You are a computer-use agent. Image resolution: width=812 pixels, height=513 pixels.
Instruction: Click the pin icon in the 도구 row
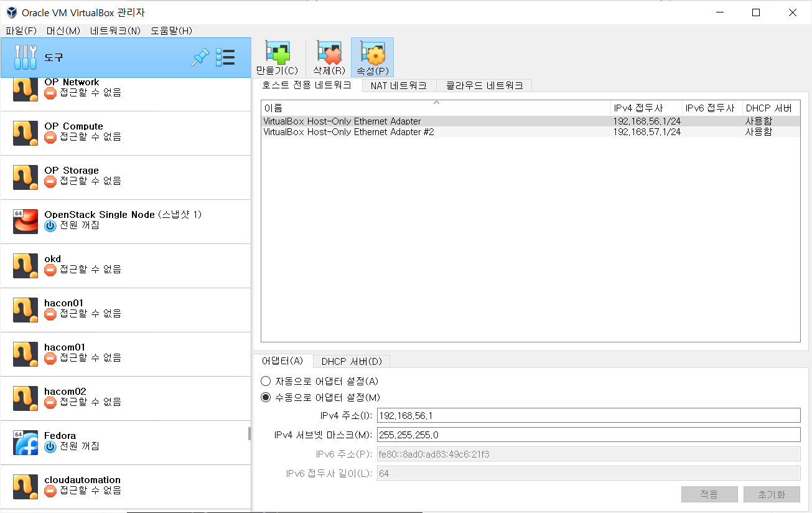200,58
